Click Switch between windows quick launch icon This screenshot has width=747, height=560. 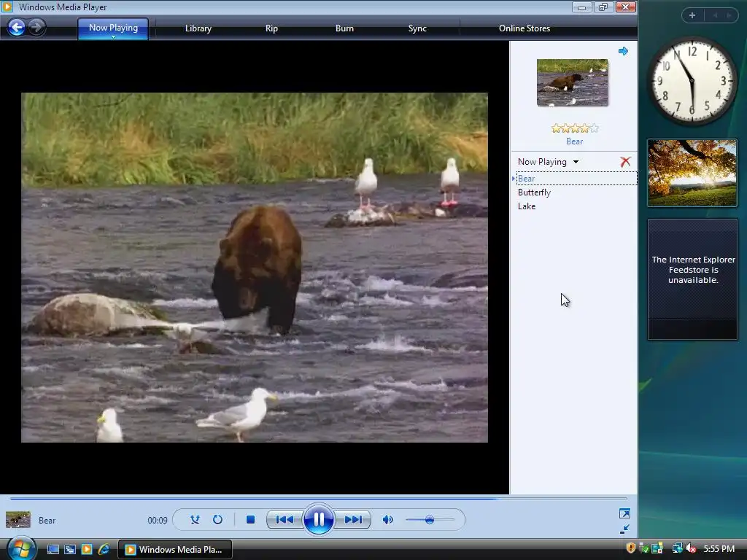pos(69,550)
